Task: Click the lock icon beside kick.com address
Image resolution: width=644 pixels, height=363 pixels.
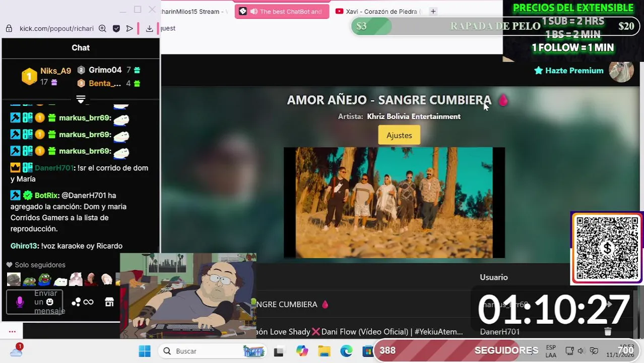Action: [x=9, y=29]
